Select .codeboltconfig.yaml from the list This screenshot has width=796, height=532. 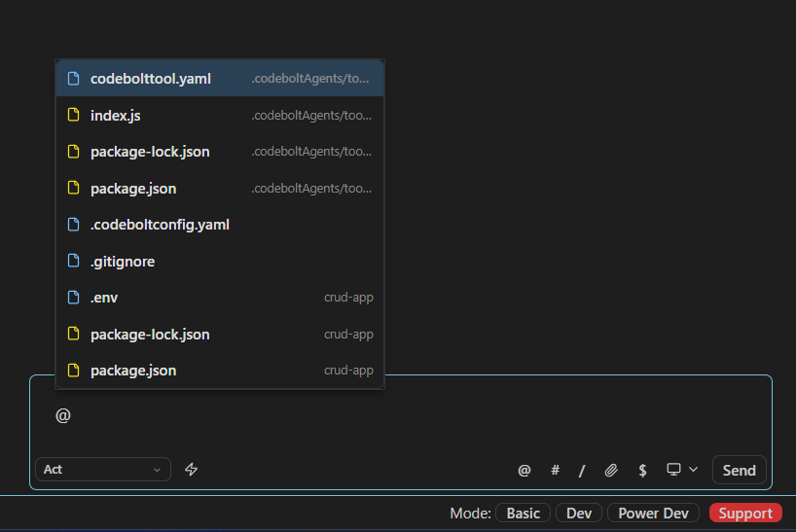click(x=220, y=225)
